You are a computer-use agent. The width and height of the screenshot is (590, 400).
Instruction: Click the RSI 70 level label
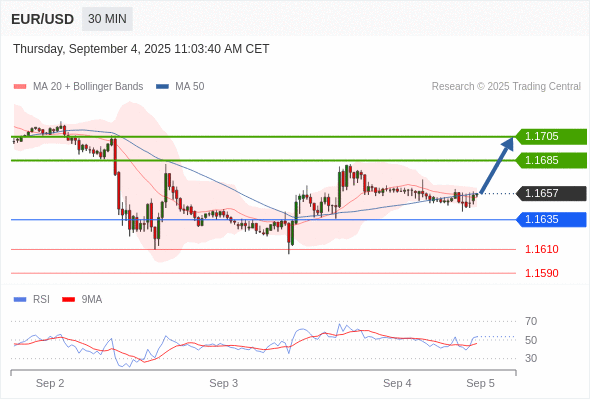tap(531, 321)
